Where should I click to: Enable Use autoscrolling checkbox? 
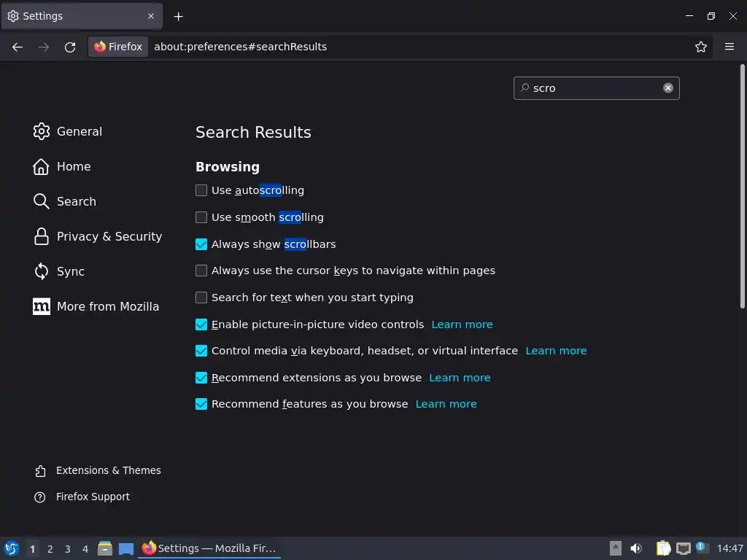click(201, 190)
